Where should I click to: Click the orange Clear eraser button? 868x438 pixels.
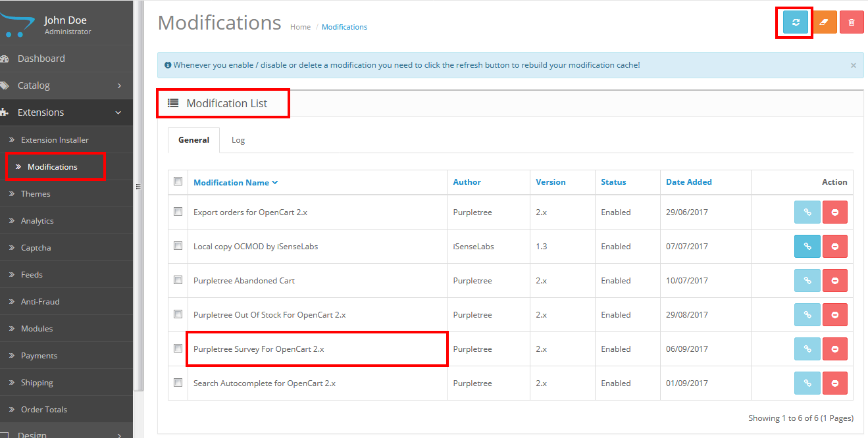(x=824, y=22)
